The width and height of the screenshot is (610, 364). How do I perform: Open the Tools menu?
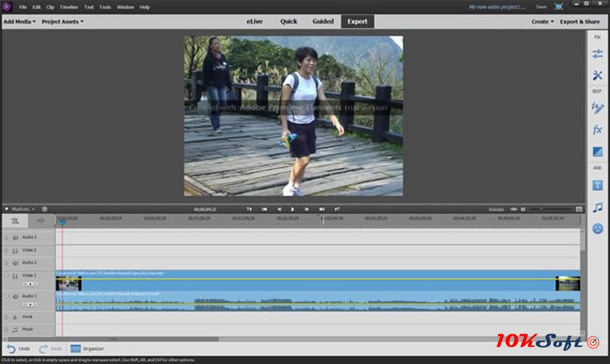[105, 7]
